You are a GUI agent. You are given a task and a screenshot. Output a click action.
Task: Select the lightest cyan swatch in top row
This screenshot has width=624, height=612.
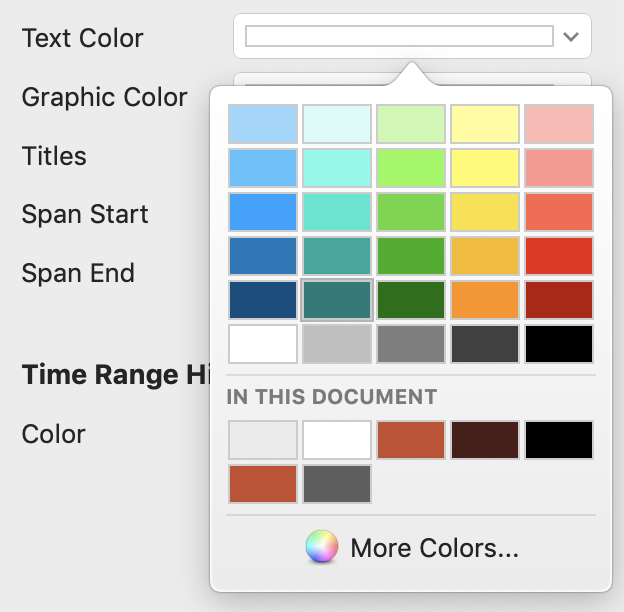point(337,124)
